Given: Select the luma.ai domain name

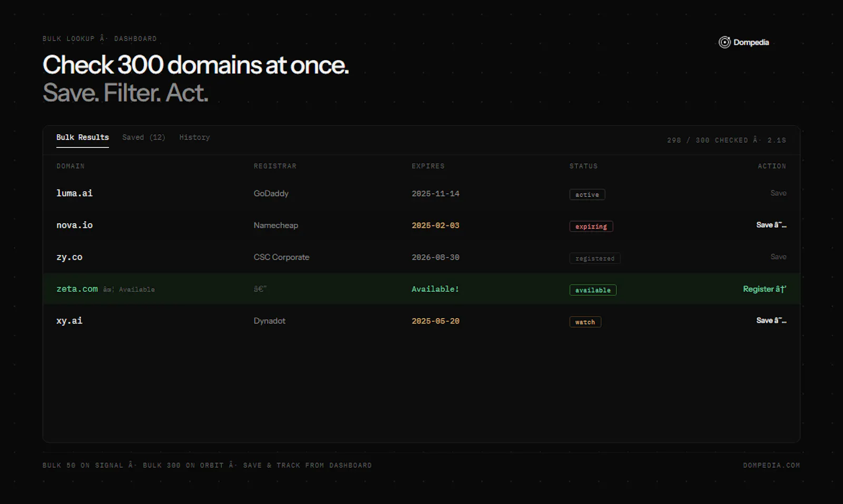Looking at the screenshot, I should [x=74, y=193].
